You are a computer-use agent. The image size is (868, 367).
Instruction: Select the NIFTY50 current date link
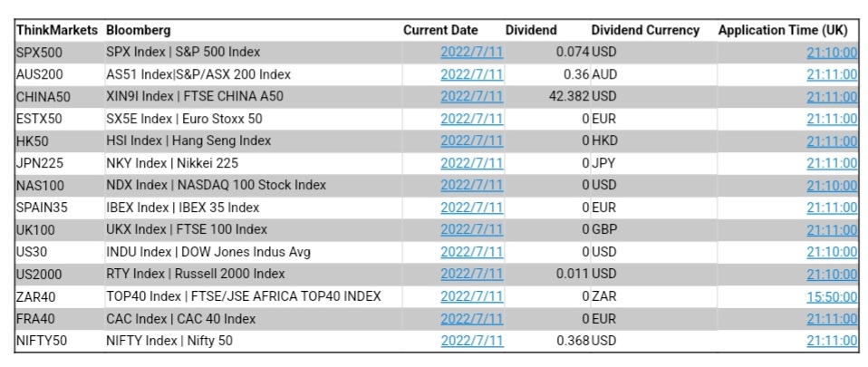point(471,341)
